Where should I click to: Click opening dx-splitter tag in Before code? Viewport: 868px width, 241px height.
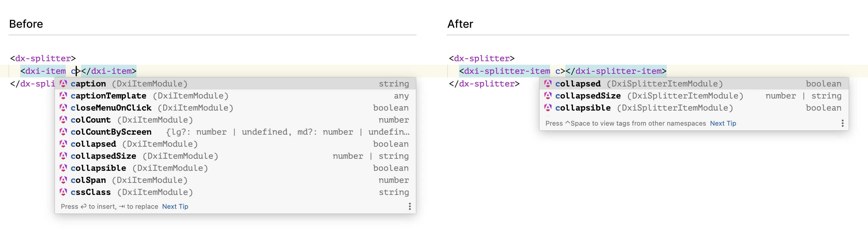(43, 58)
